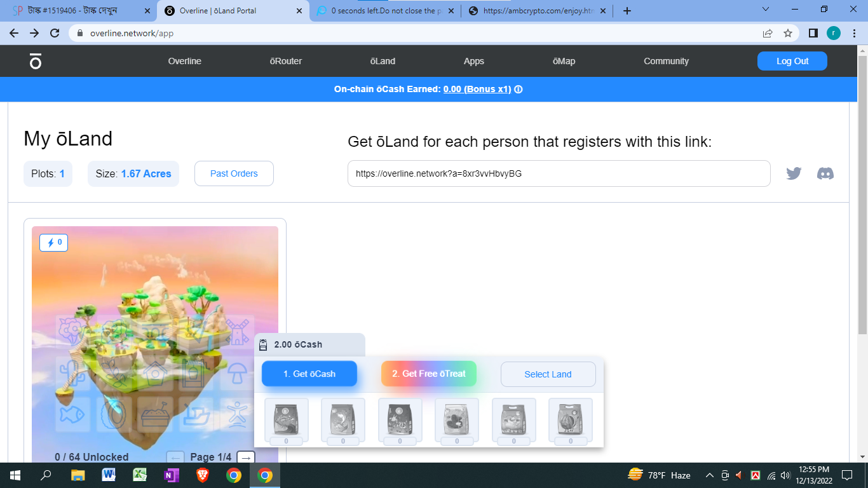Open the Chrome three-dot menu
The height and width of the screenshot is (488, 868).
pyautogui.click(x=854, y=33)
